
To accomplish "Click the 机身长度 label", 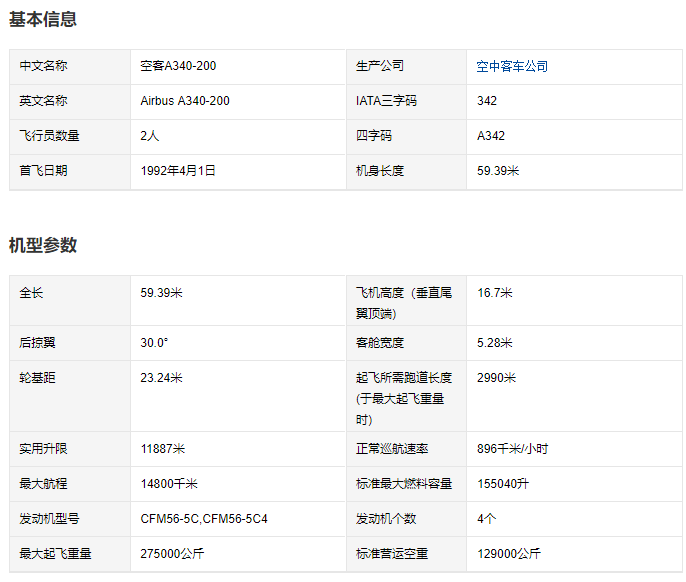I will [380, 171].
